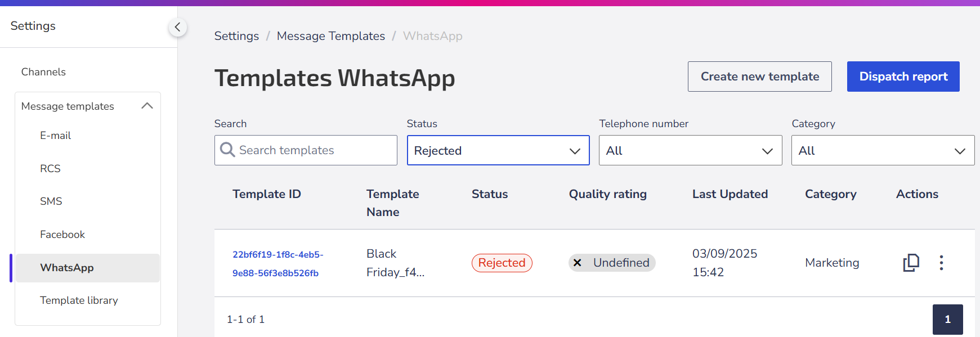980x337 pixels.
Task: Click the Status column header
Action: (490, 194)
